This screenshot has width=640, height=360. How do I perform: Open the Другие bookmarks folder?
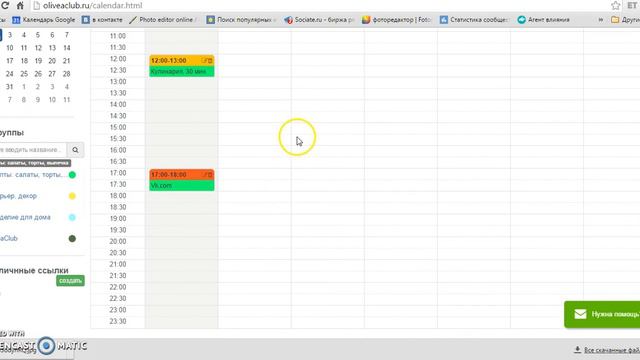(x=625, y=20)
